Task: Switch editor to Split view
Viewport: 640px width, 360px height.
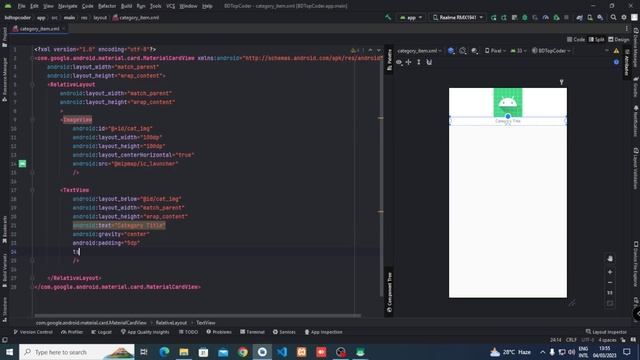Action: 596,40
